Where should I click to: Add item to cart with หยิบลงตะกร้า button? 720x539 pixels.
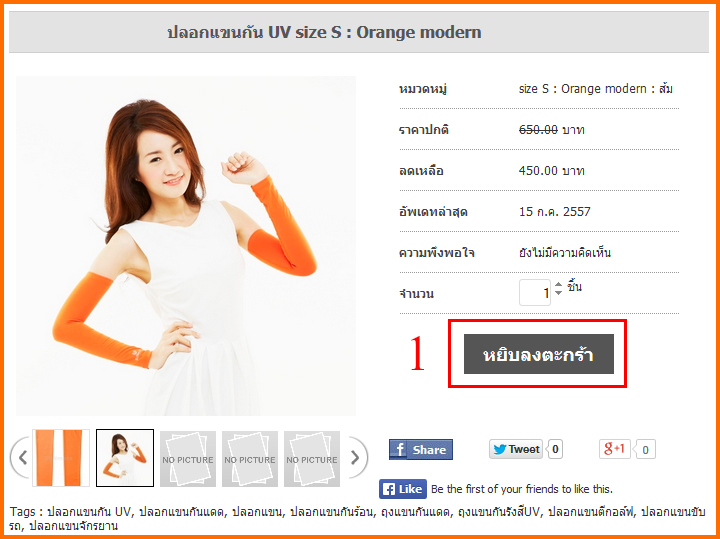(x=539, y=354)
